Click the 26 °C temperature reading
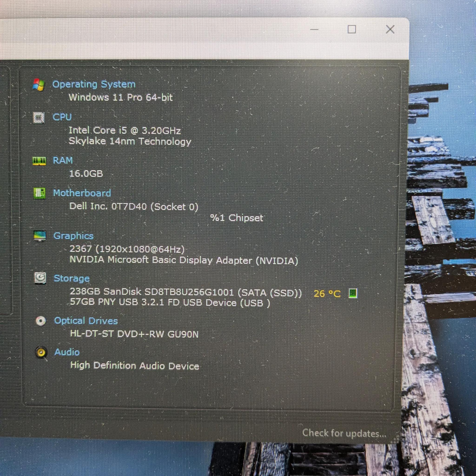Screen dimensions: 476x476 [327, 294]
